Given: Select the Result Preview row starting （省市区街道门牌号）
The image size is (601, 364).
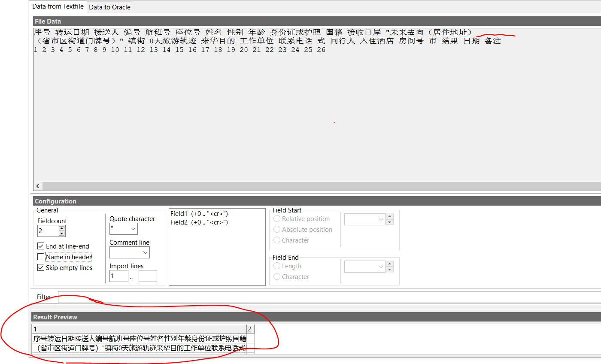Looking at the screenshot, I should click(140, 348).
